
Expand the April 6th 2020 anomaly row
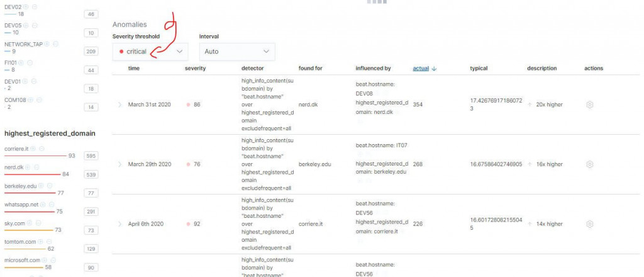[x=120, y=224]
